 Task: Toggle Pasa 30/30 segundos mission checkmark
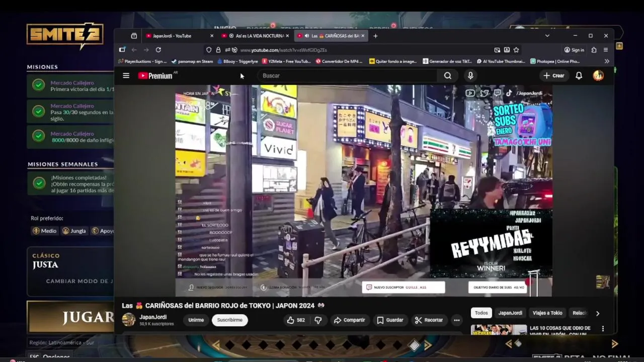point(39,112)
